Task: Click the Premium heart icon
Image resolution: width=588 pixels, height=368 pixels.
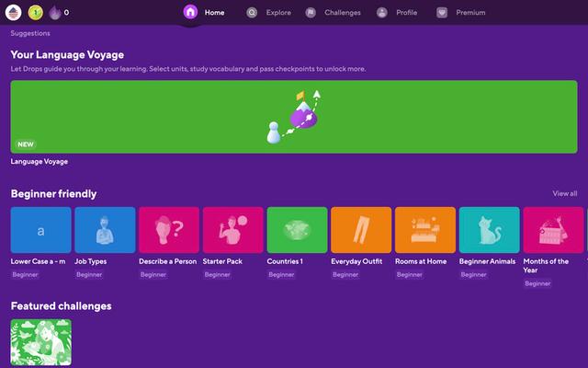Action: [x=442, y=13]
